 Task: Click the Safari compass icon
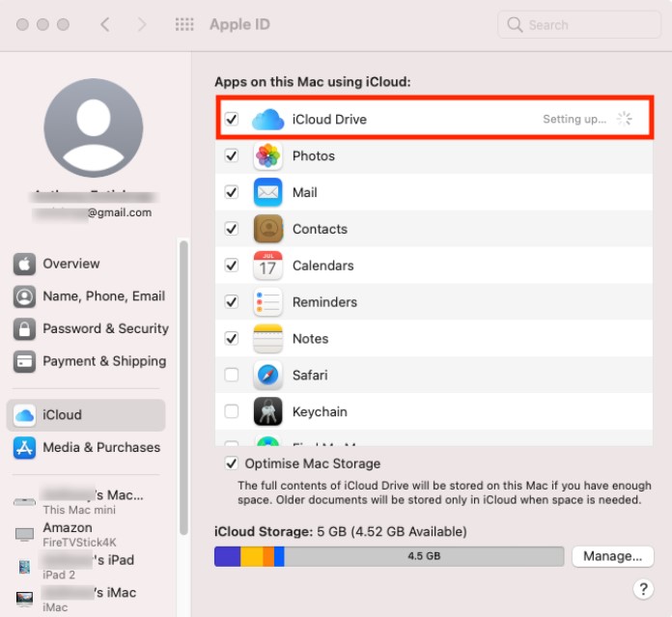[267, 375]
